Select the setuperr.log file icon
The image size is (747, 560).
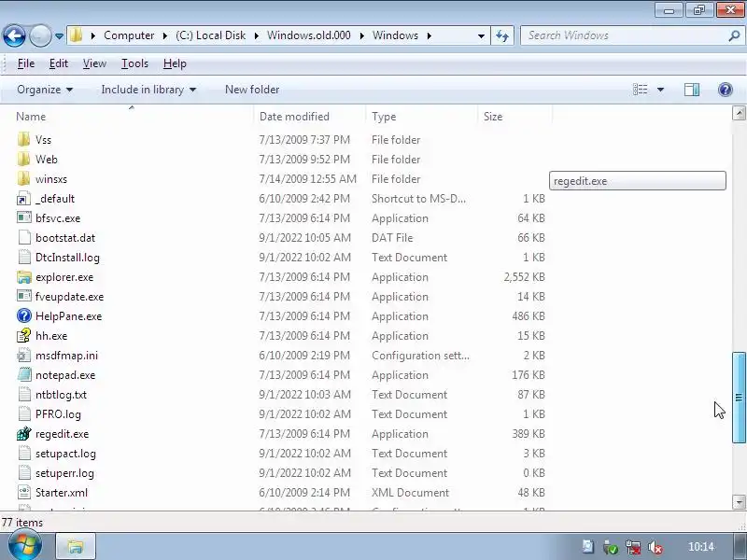click(24, 473)
